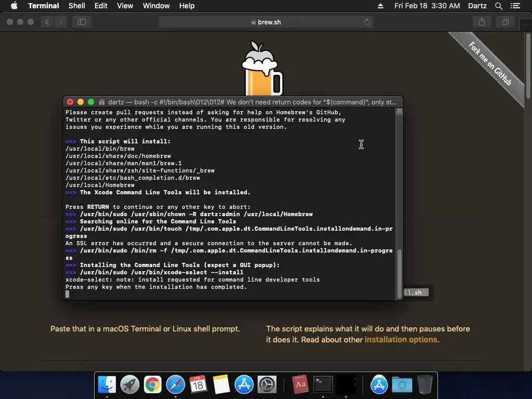Open the View menu

pos(125,6)
